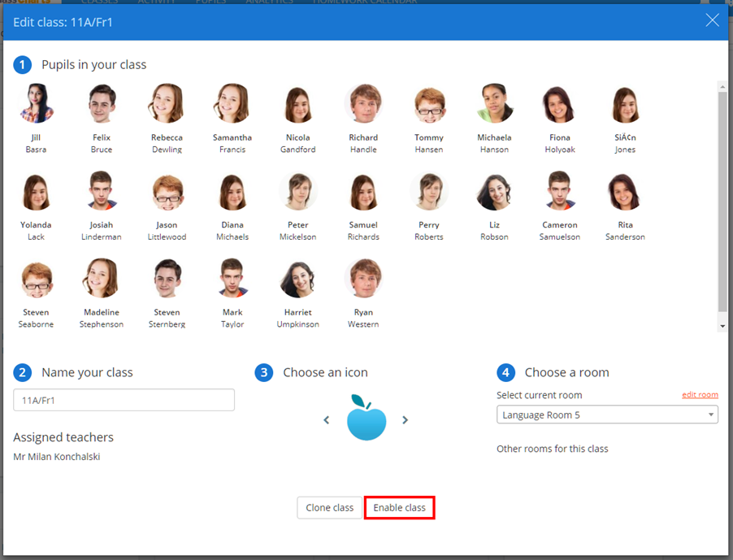Click left chevron for previous class icon
733x560 pixels.
point(326,419)
